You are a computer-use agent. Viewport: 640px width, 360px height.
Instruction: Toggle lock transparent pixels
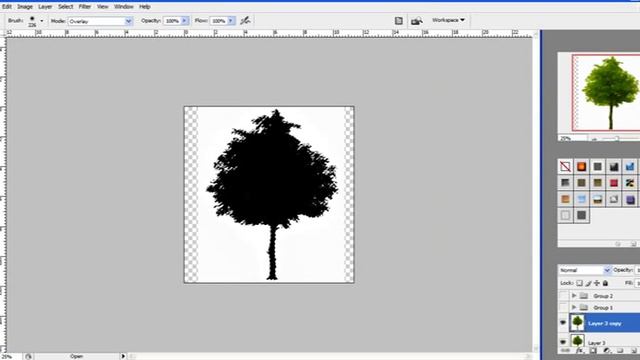coord(579,283)
